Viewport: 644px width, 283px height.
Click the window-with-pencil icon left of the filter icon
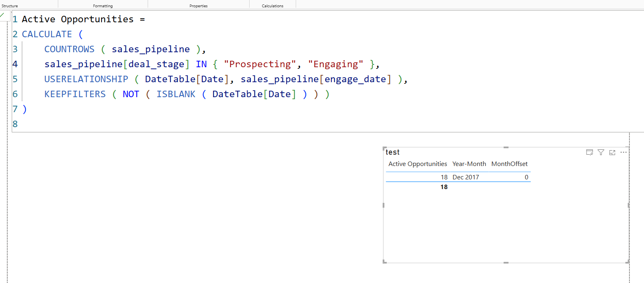tap(589, 152)
